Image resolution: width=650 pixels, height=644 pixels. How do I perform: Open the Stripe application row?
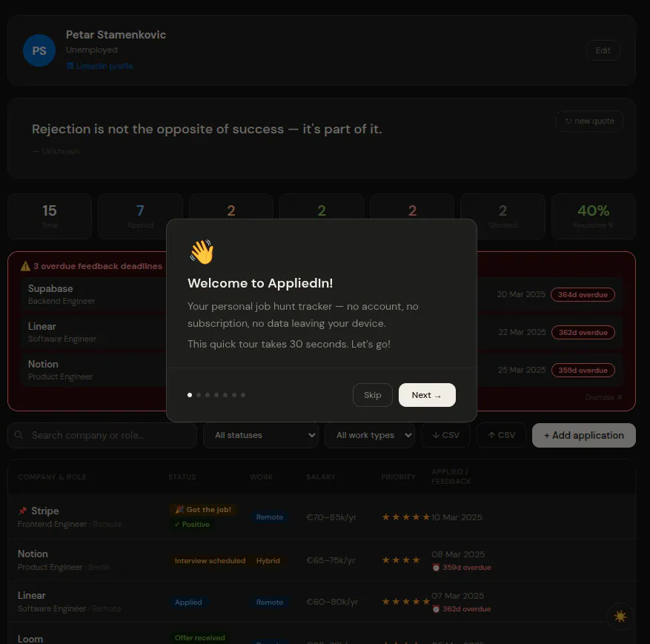point(321,517)
